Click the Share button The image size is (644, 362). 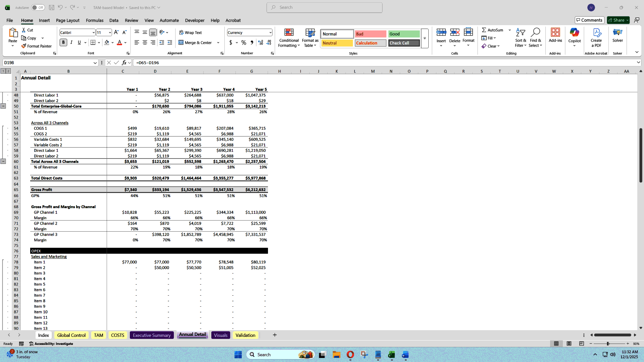(618, 20)
